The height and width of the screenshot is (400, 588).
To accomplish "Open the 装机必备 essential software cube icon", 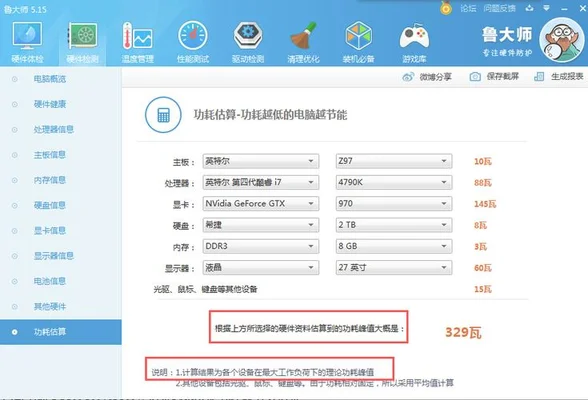I will click(x=358, y=36).
